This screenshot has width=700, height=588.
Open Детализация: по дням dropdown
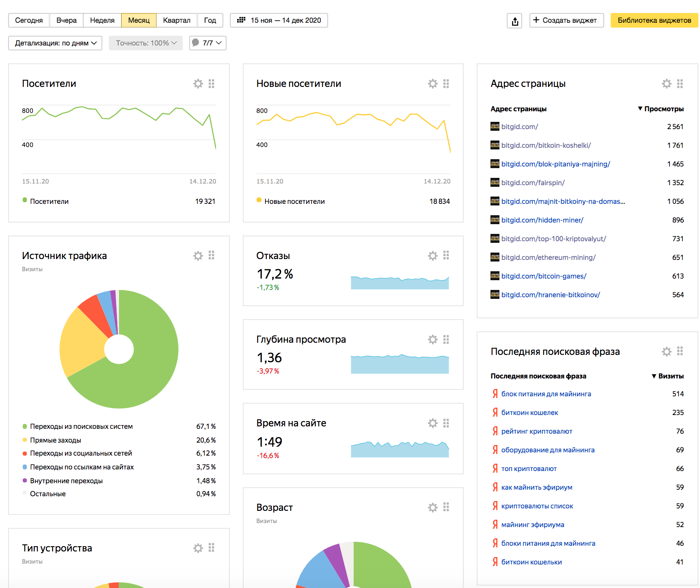coord(55,43)
